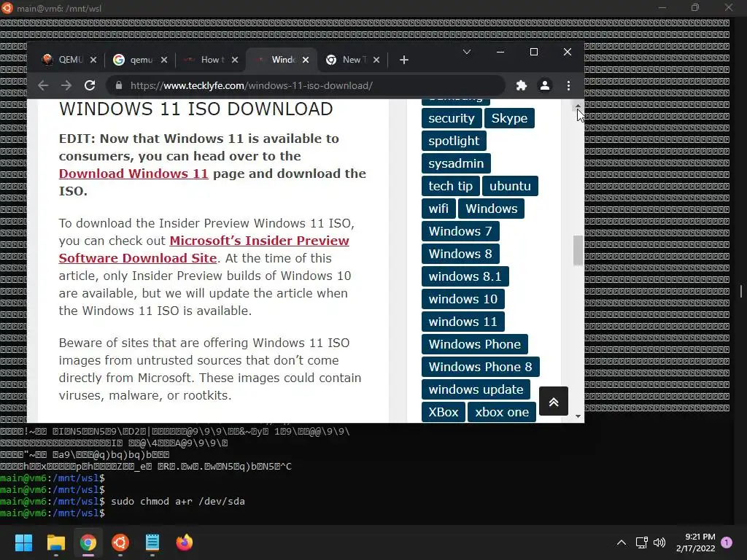Show hidden system tray icons
The height and width of the screenshot is (560, 747).
click(622, 542)
